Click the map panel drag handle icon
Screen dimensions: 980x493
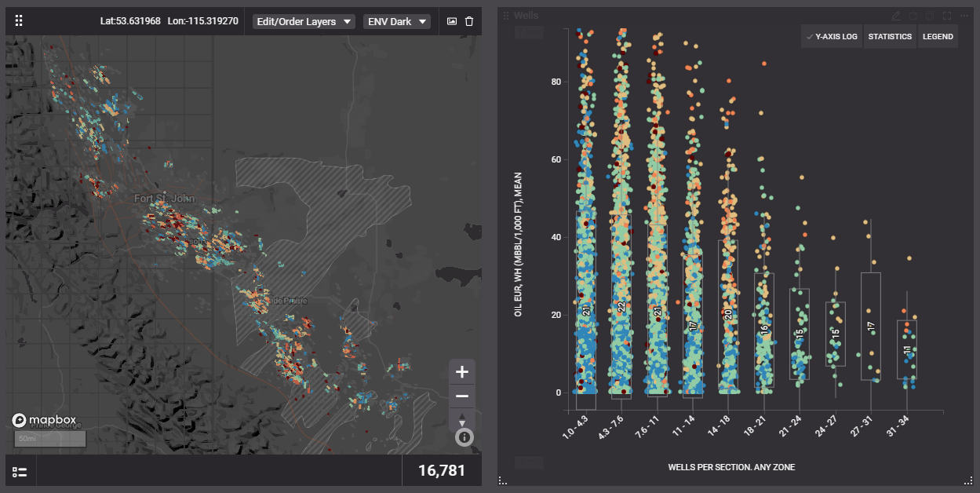point(20,21)
